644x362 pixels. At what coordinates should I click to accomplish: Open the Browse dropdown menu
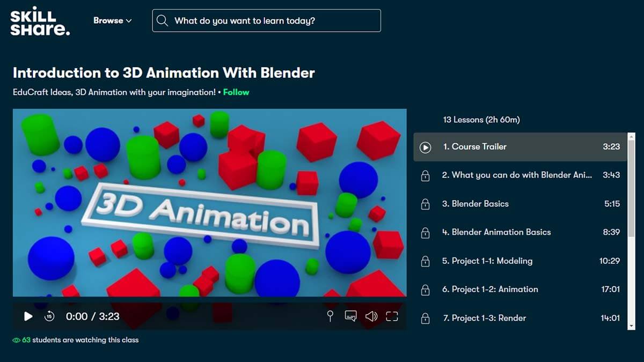(113, 20)
